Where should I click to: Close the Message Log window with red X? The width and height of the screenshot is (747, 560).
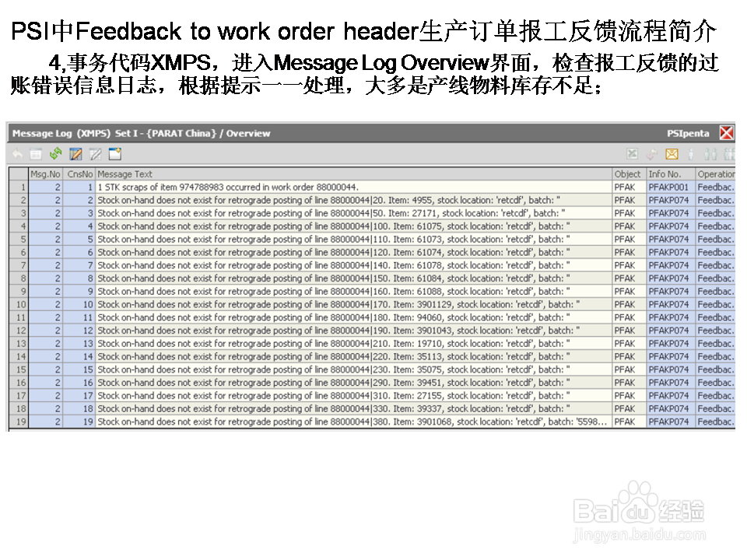click(x=726, y=133)
